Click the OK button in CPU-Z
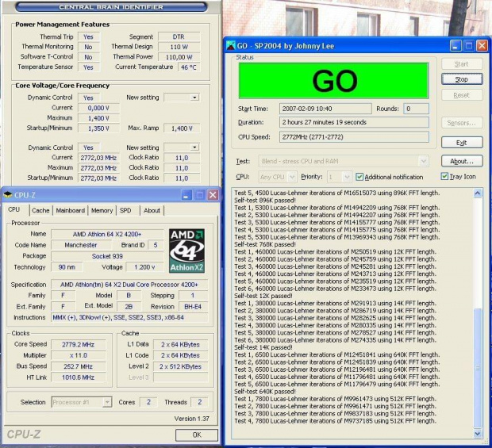 click(197, 435)
